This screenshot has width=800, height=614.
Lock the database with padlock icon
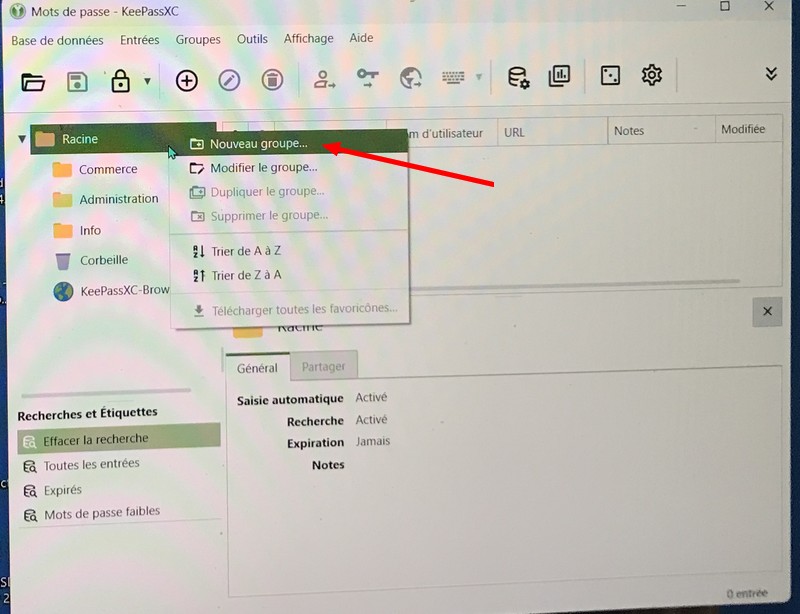(121, 81)
